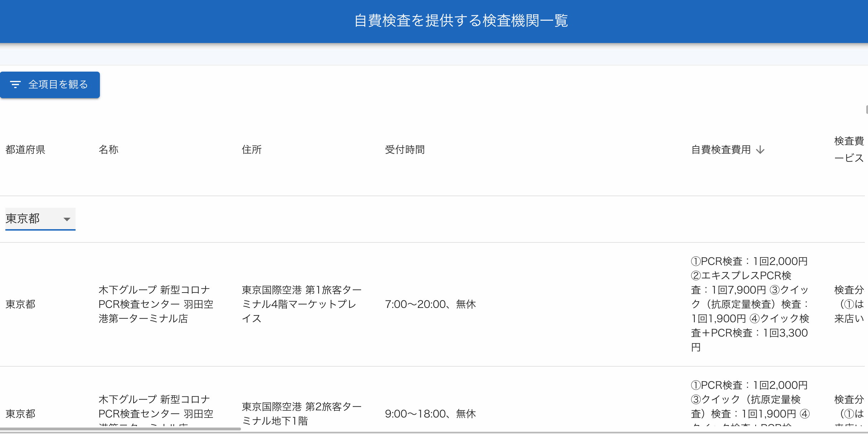
Task: Select second row cost cell starting ①PCR検査
Action: [x=750, y=403]
